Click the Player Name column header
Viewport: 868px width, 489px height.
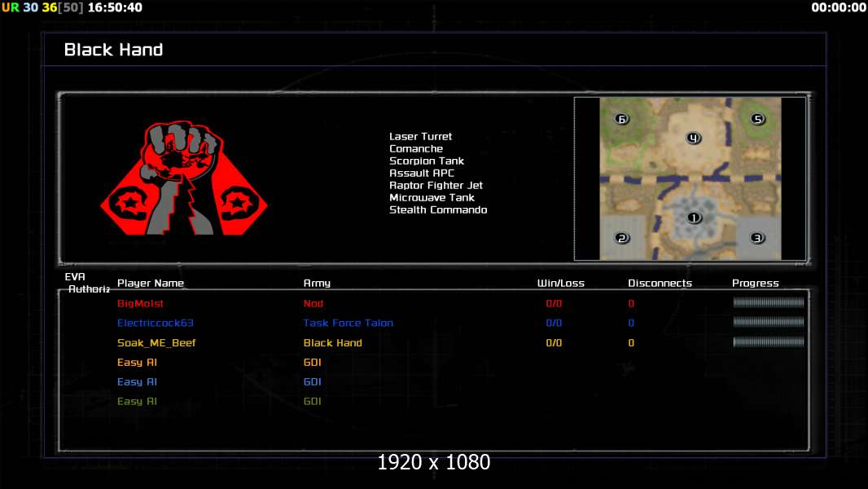pos(151,283)
